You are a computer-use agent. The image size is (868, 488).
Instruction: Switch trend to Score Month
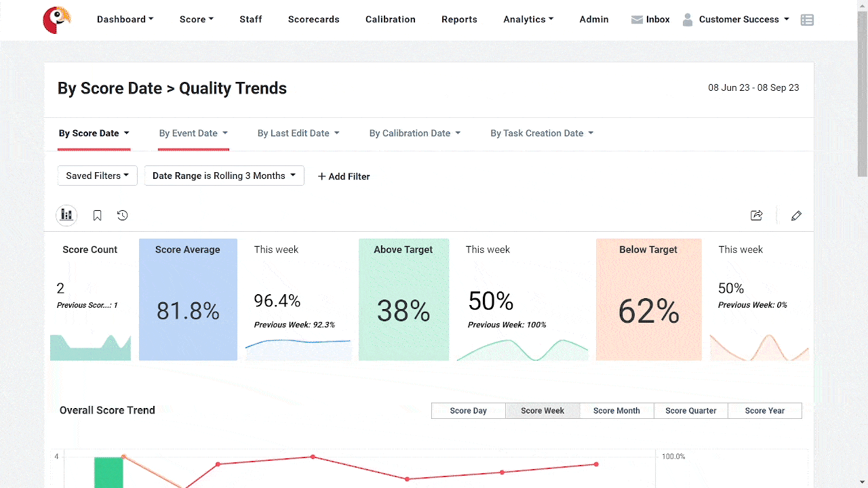click(616, 411)
